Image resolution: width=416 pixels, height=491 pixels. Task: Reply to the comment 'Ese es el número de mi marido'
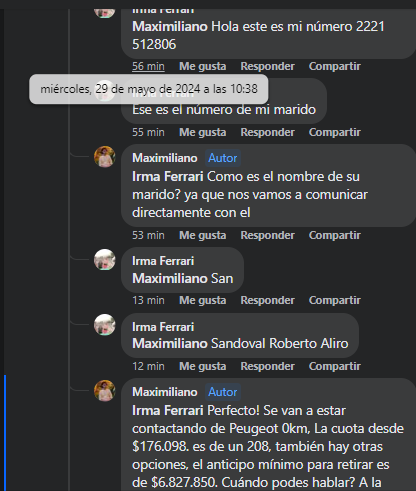(268, 132)
